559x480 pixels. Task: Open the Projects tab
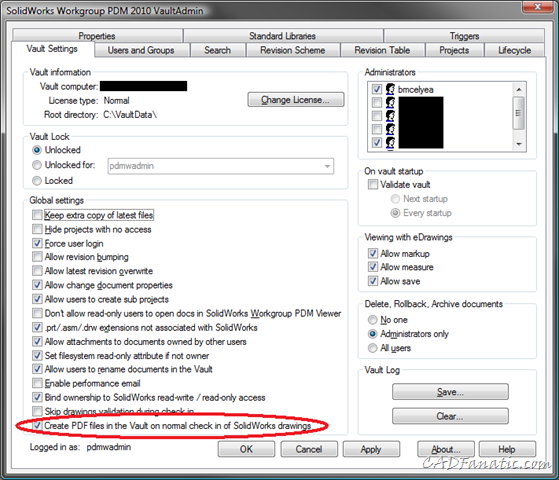[x=454, y=50]
